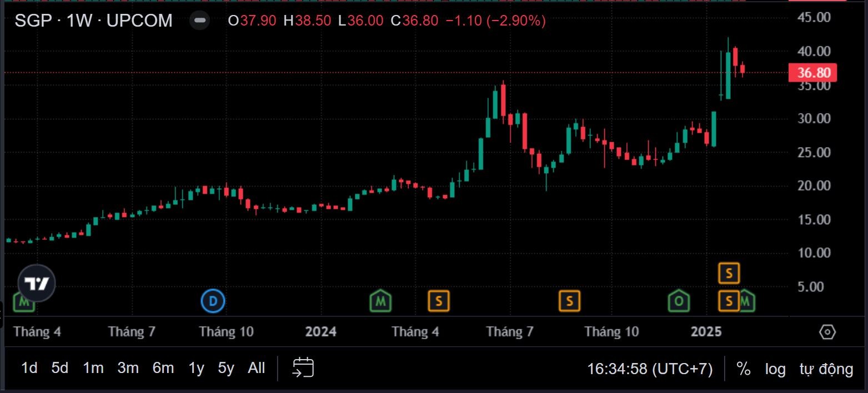Viewport: 868px width, 393px height.
Task: Click the TradingView logo icon
Action: (37, 284)
